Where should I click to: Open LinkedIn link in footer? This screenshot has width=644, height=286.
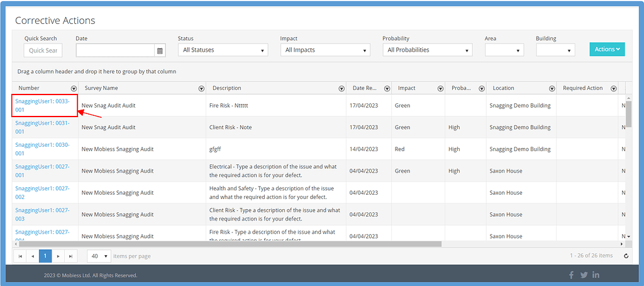[596, 275]
